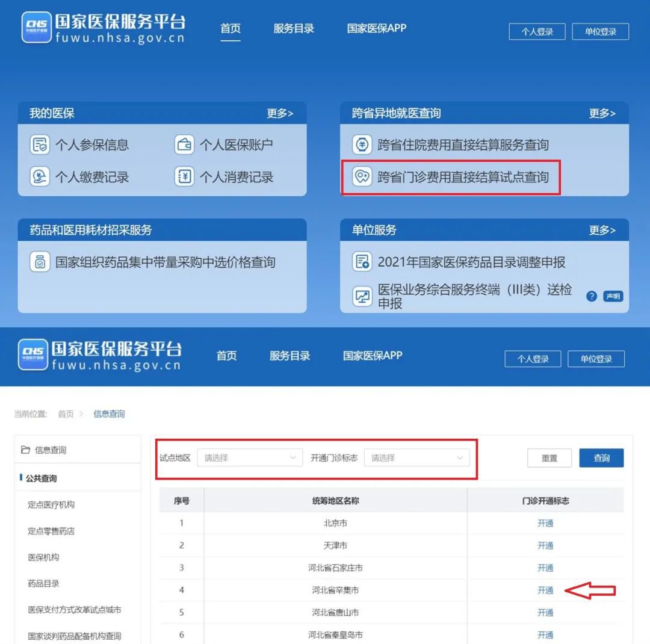Image resolution: width=650 pixels, height=644 pixels.
Task: Click the 统筹地区名称 column header
Action: tap(335, 501)
